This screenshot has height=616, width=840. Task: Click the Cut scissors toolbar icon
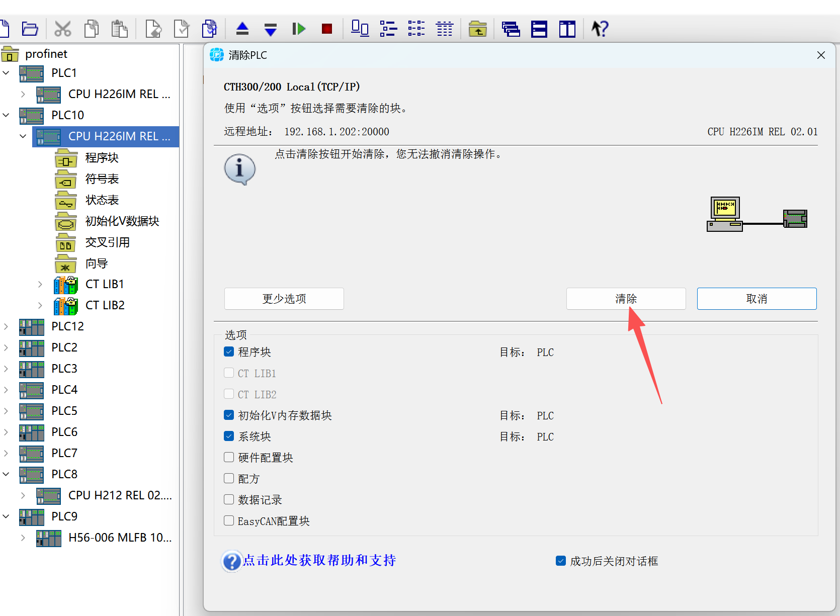(x=63, y=29)
